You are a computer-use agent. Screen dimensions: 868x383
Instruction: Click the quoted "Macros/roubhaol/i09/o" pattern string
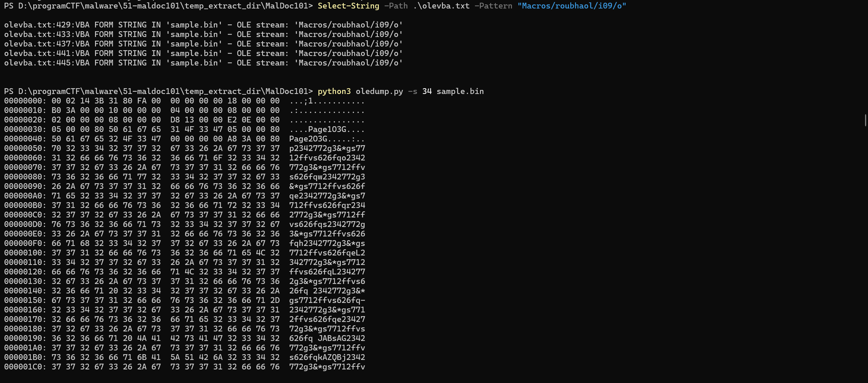[572, 6]
